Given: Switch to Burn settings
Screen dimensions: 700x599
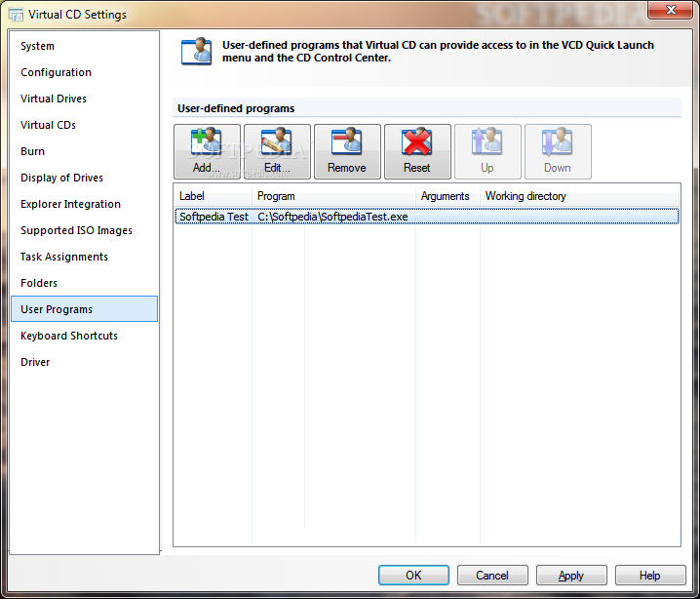Looking at the screenshot, I should (85, 151).
